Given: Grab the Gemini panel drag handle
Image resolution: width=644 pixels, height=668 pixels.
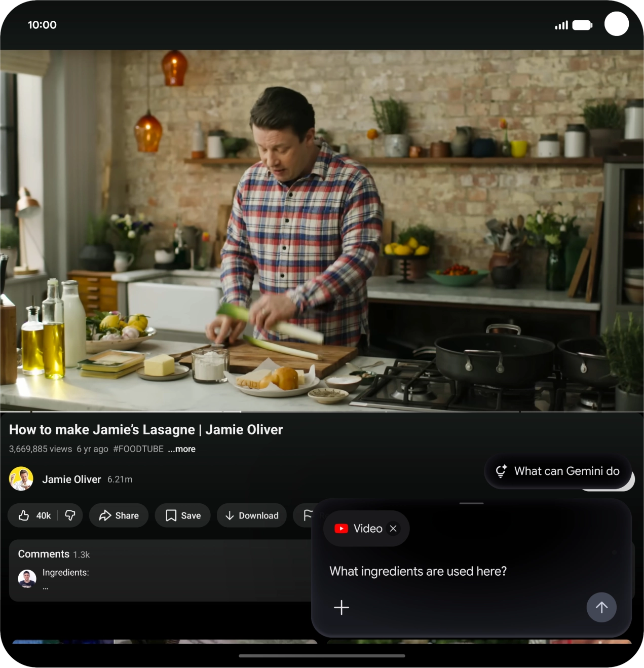Looking at the screenshot, I should click(x=471, y=503).
